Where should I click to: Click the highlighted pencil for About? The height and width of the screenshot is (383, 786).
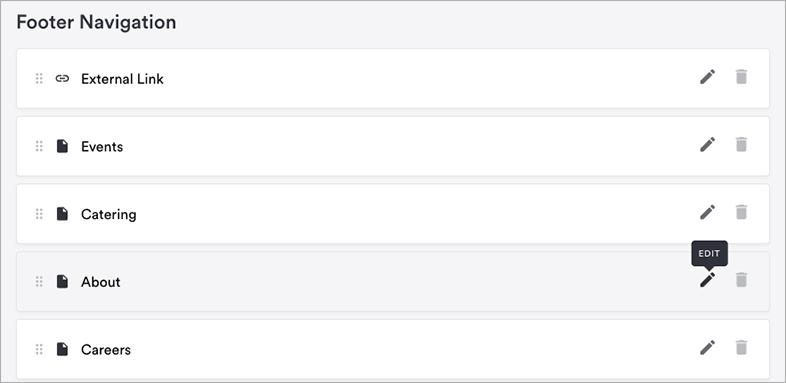707,280
